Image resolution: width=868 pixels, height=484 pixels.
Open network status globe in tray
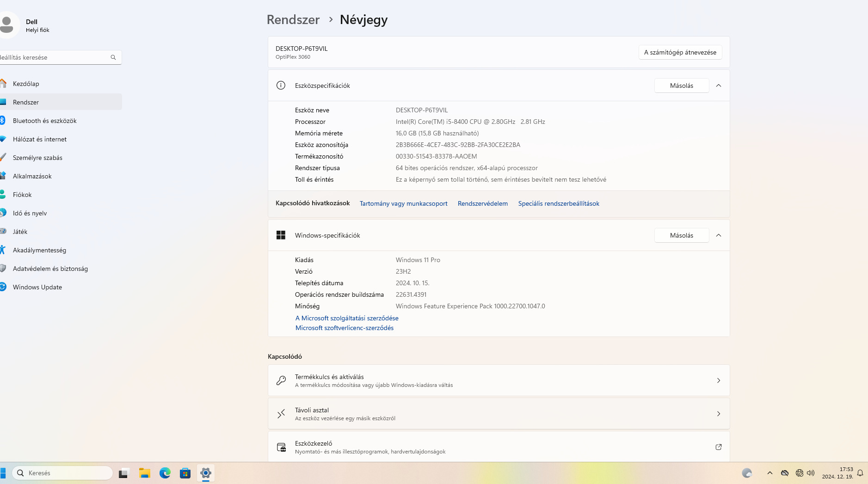(x=799, y=473)
